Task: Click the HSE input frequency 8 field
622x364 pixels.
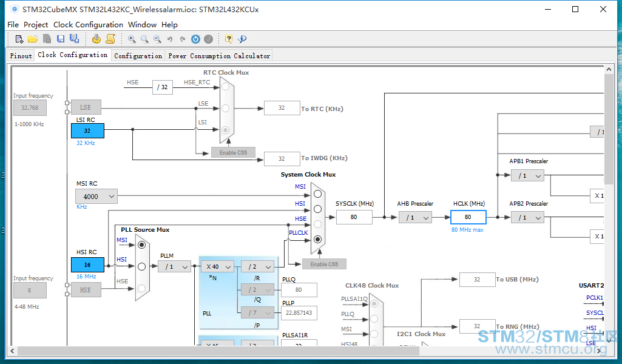Action: (30, 291)
